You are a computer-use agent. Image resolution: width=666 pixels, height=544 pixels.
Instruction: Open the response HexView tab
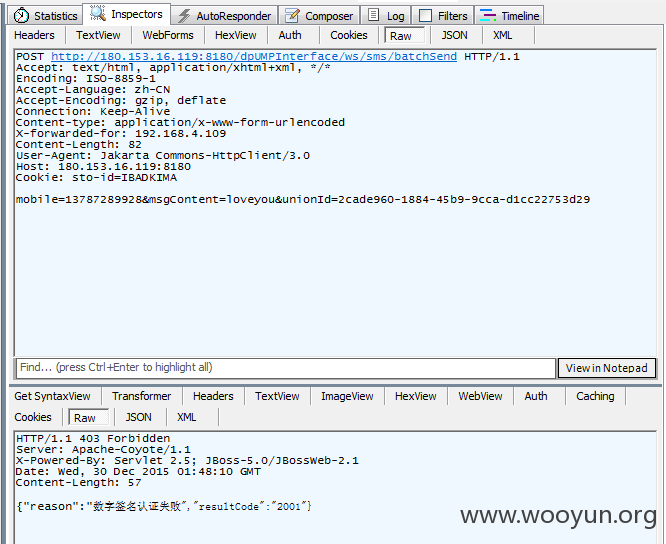click(x=416, y=396)
